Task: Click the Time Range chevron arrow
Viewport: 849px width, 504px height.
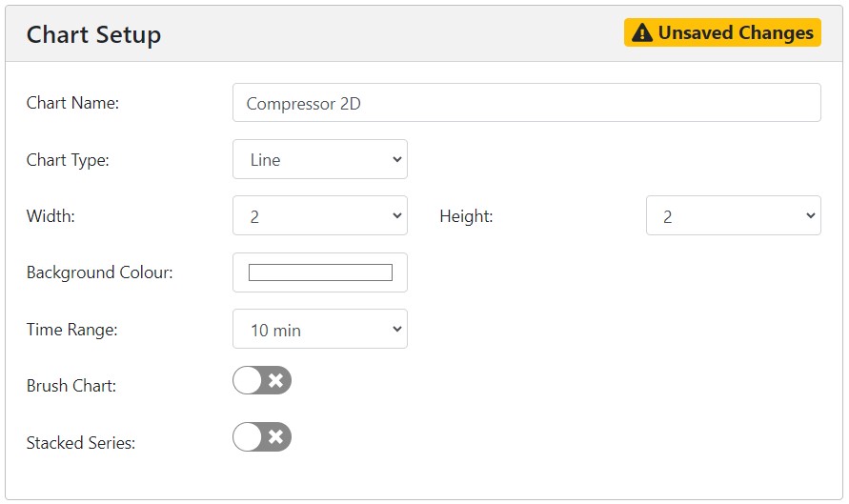Action: (x=397, y=329)
